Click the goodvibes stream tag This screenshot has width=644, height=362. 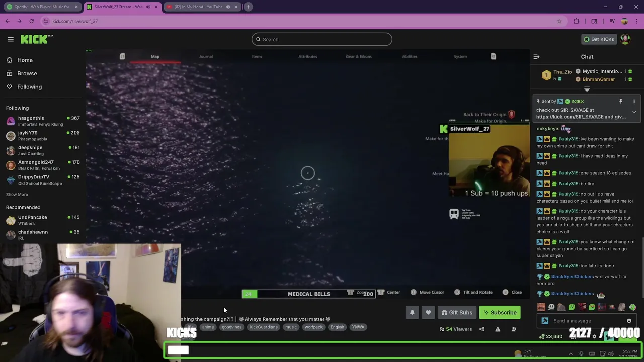(231, 327)
